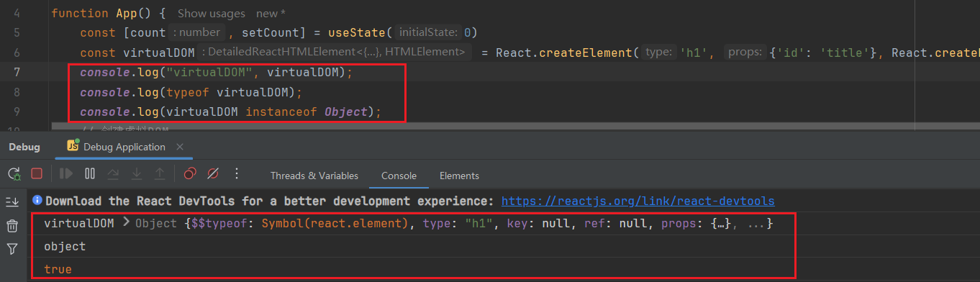Toggle scroll to end in console
This screenshot has width=980, height=282.
tap(12, 202)
